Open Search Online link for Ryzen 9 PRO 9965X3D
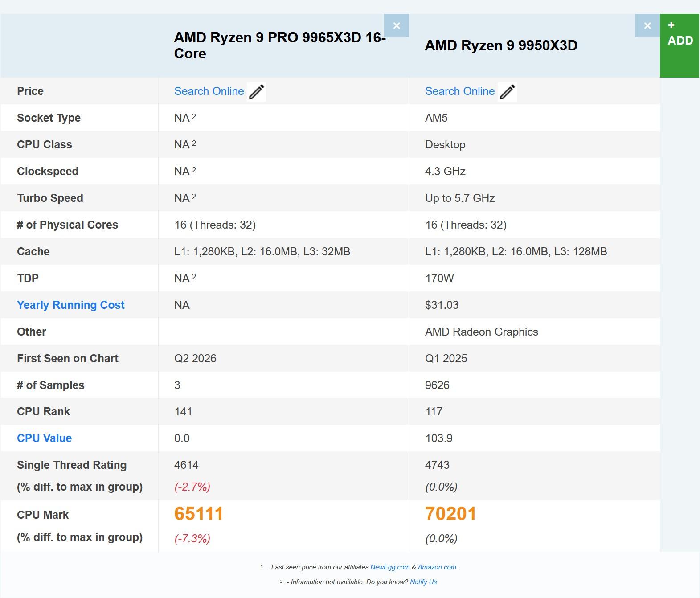Screen dimensions: 700x598 [x=209, y=91]
